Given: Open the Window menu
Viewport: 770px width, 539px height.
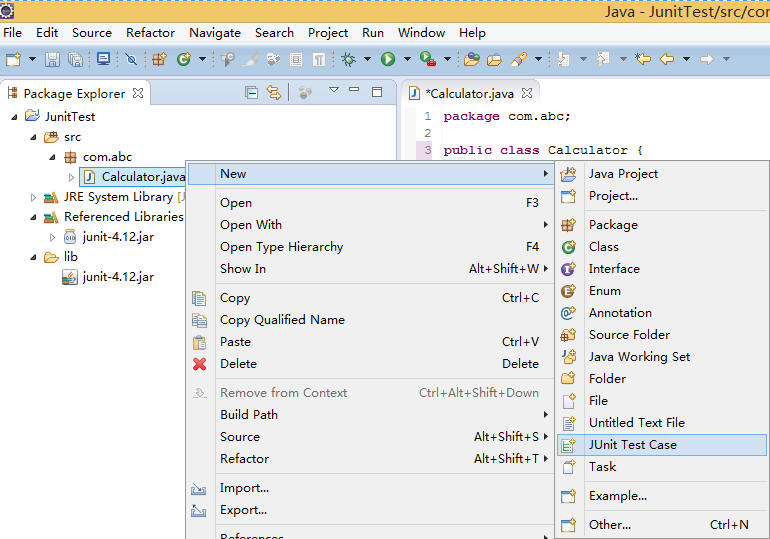Looking at the screenshot, I should (x=421, y=33).
